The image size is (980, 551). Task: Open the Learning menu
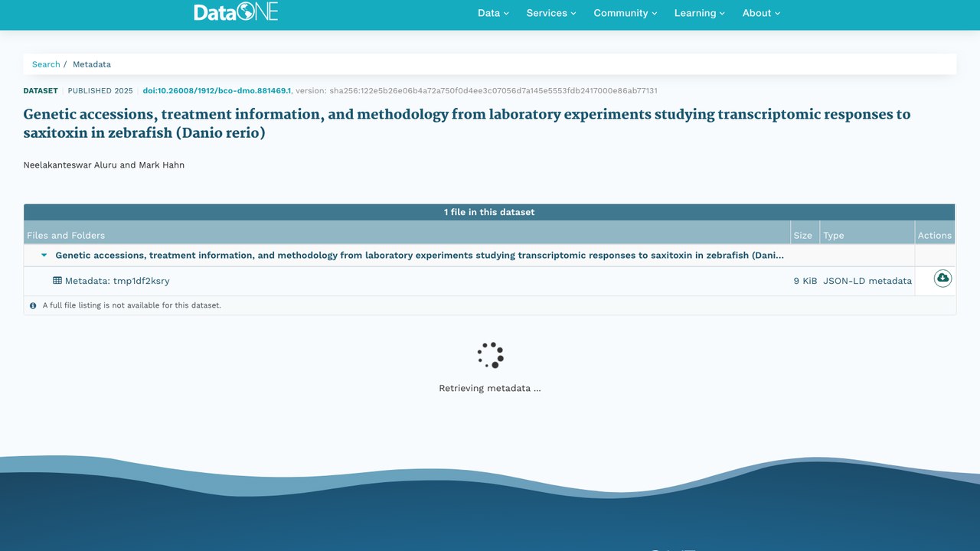pos(700,13)
